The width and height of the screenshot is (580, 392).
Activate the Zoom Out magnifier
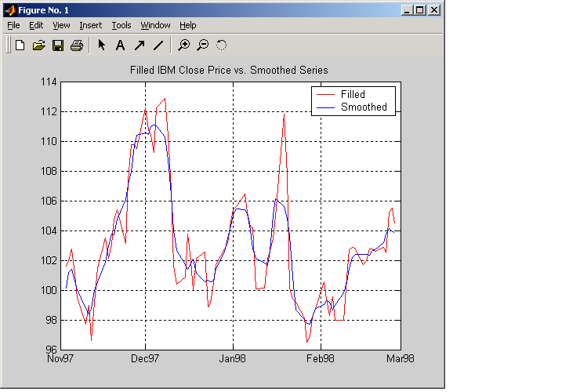pos(203,45)
